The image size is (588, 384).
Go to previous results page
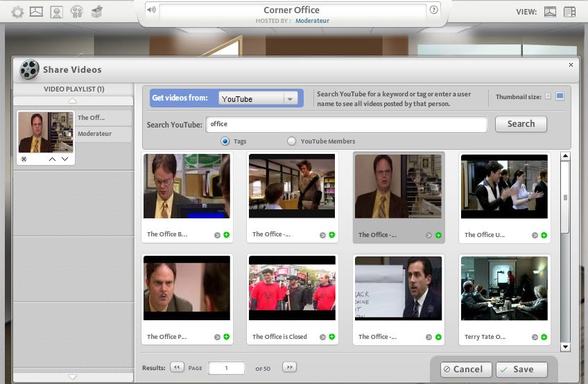pyautogui.click(x=177, y=367)
